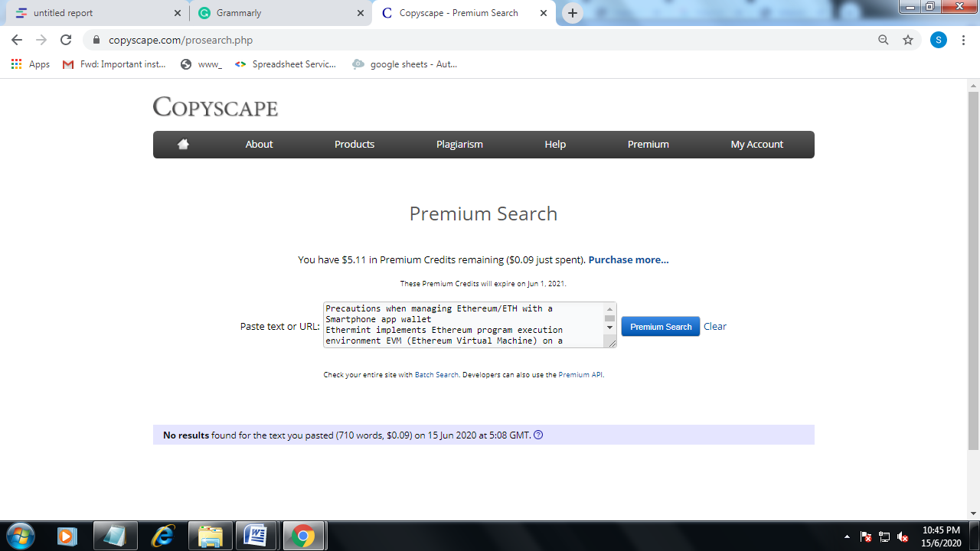The image size is (980, 551).
Task: Click the Copyscape logo
Action: tap(215, 106)
